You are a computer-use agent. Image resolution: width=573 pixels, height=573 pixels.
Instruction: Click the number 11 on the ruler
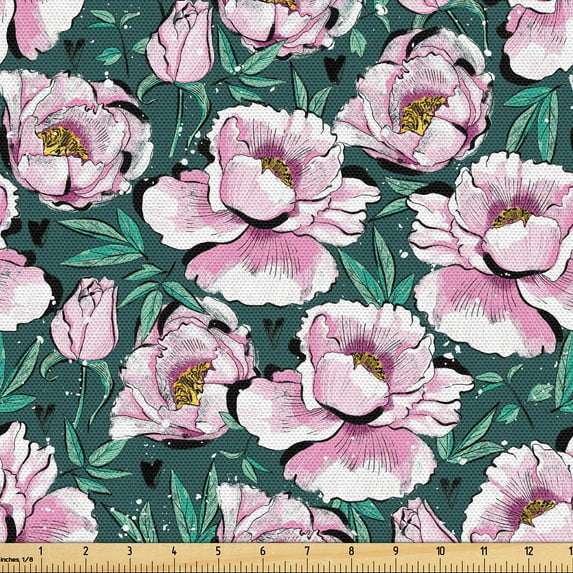pyautogui.click(x=484, y=551)
